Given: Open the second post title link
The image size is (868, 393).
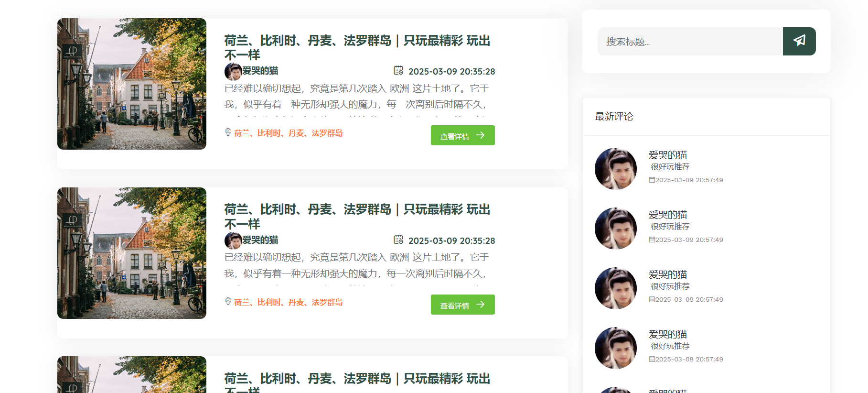Looking at the screenshot, I should pos(357,217).
